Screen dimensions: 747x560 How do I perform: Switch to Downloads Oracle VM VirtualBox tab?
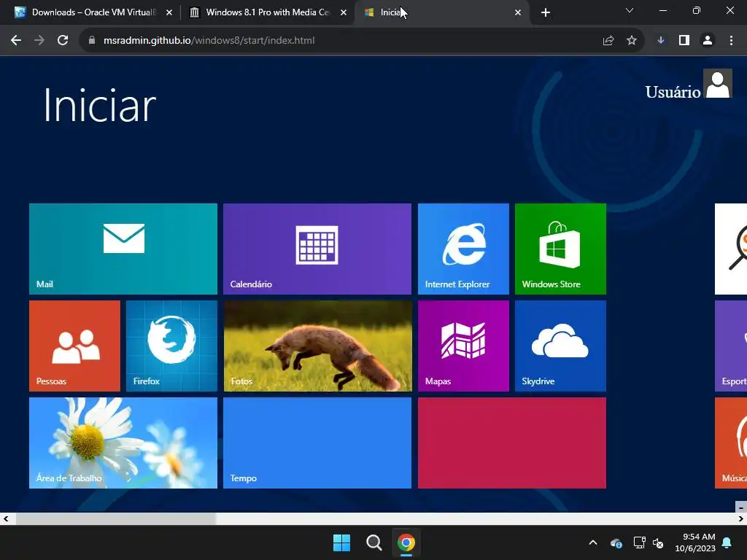point(93,12)
